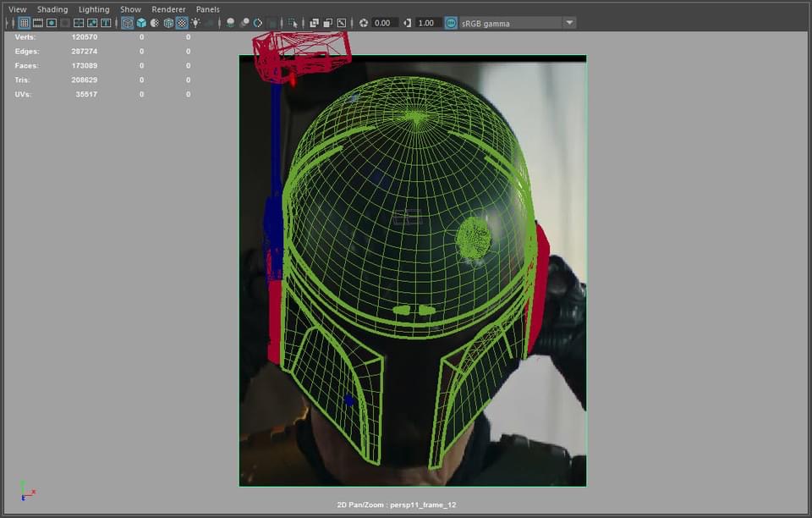Screen dimensions: 812x518
Task: Select Smooth Shade All cube icon
Action: click(141, 23)
